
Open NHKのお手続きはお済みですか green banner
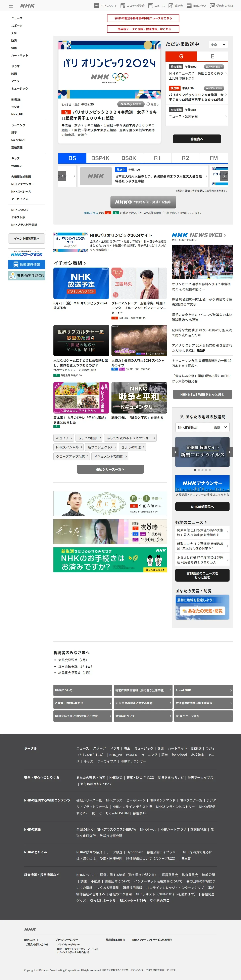(110, 560)
